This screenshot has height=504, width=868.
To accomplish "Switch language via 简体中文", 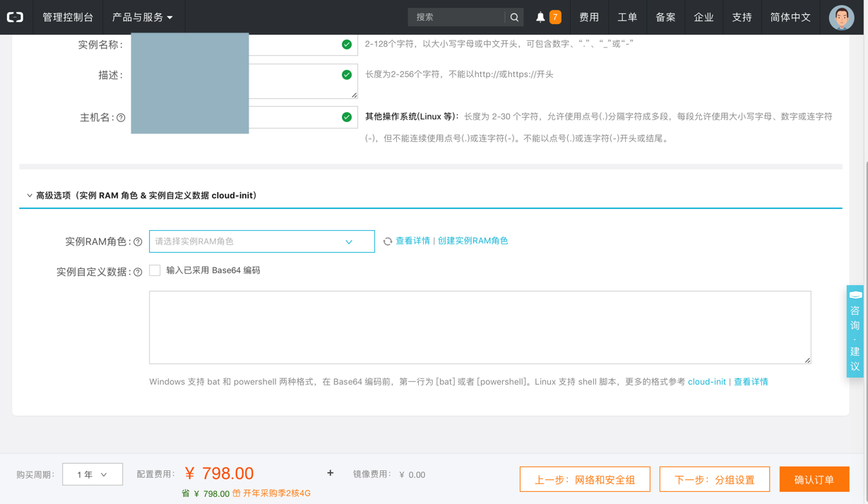I will pyautogui.click(x=790, y=17).
